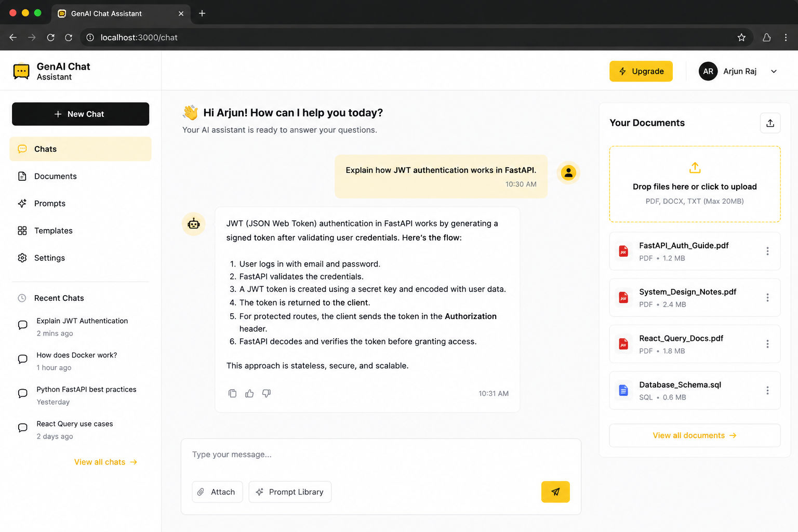The image size is (798, 532).
Task: Click the SQL file icon of Database_Schema.sql
Action: tap(623, 390)
